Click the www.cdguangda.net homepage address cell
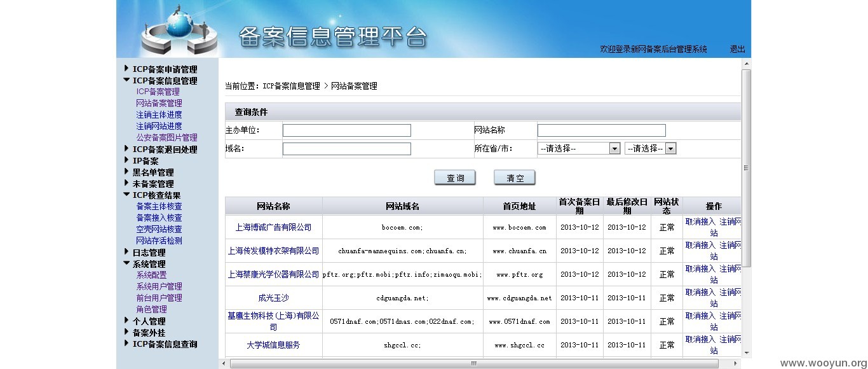This screenshot has height=369, width=868. click(519, 298)
